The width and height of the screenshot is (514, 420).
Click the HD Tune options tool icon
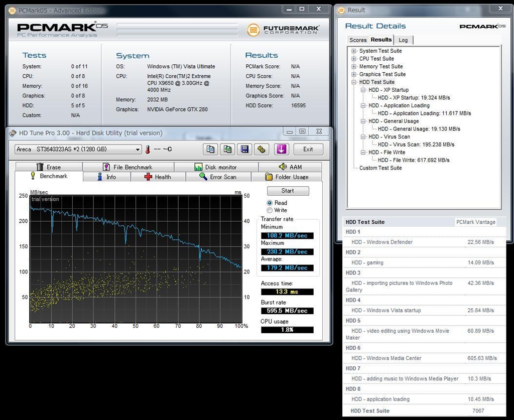click(x=261, y=149)
